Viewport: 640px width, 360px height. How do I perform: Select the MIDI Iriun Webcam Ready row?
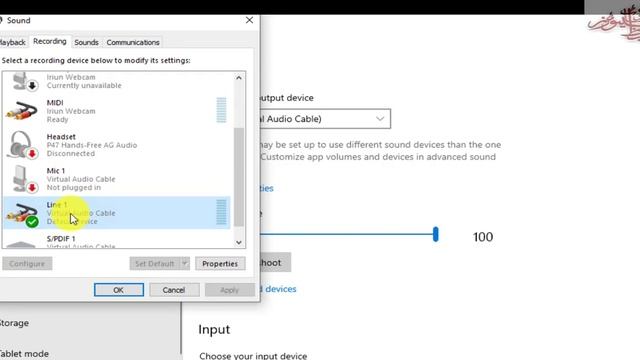click(117, 111)
